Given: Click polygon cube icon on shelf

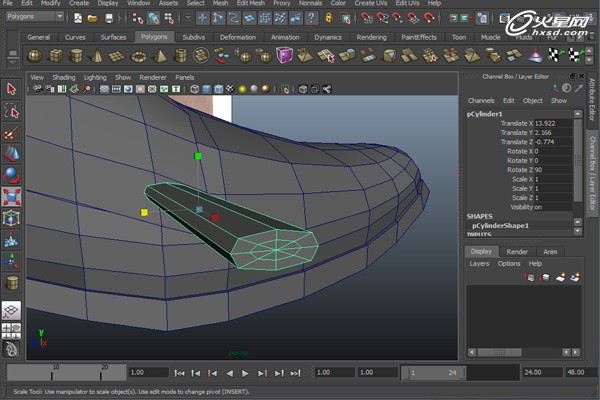Looking at the screenshot, I should click(56, 56).
